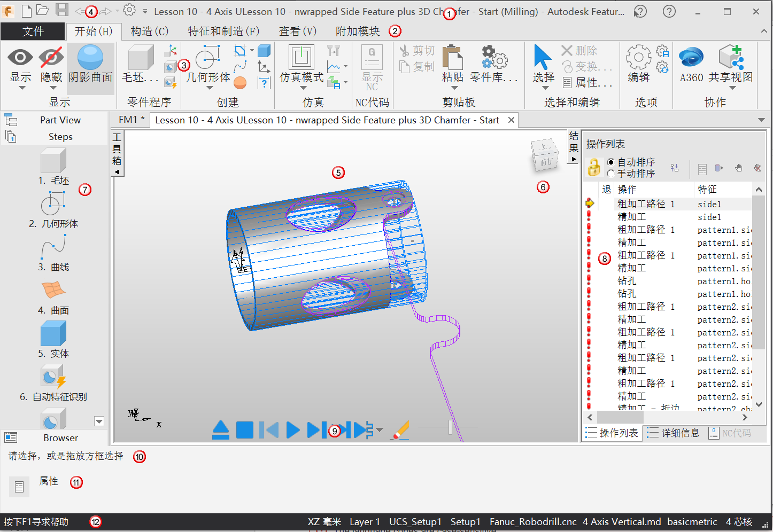773x532 pixels.
Task: Expand the dropdown under 隐藏 icon
Action: pos(52,88)
